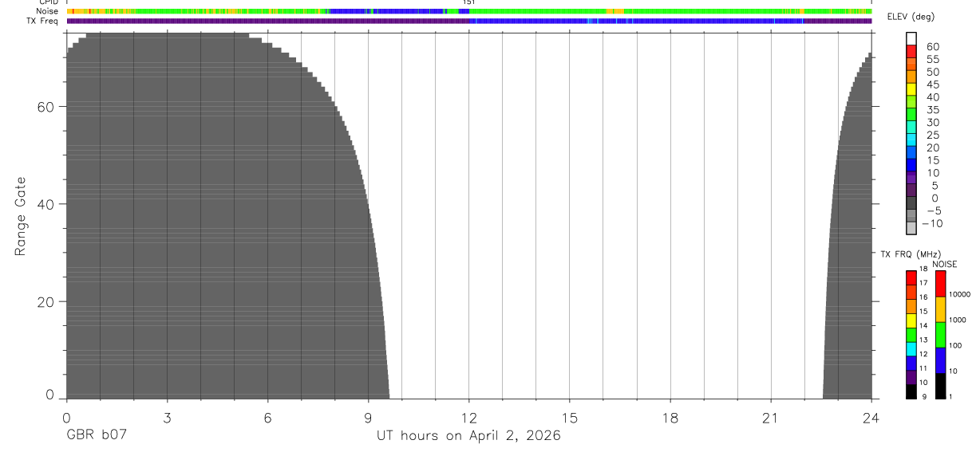Click the '20' range gate tick label
980x452 pixels.
click(x=45, y=302)
